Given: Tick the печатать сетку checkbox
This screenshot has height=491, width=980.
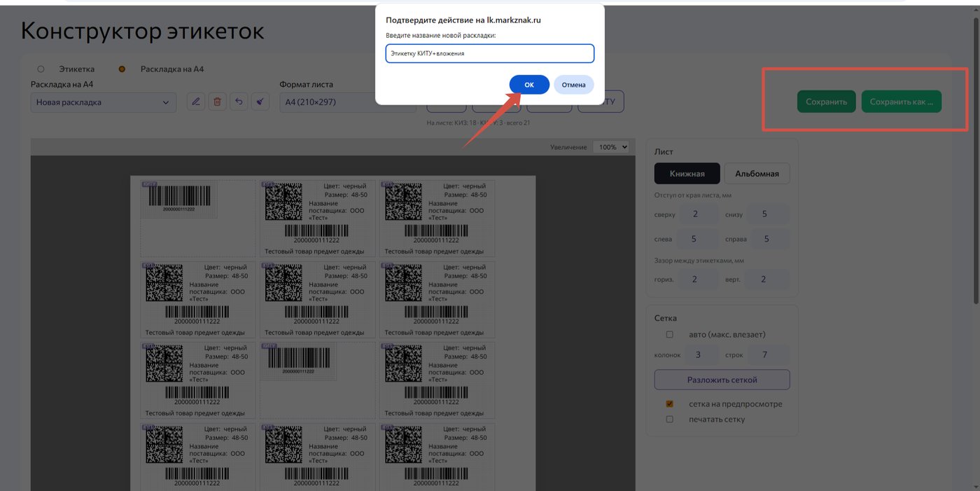Looking at the screenshot, I should coord(670,420).
